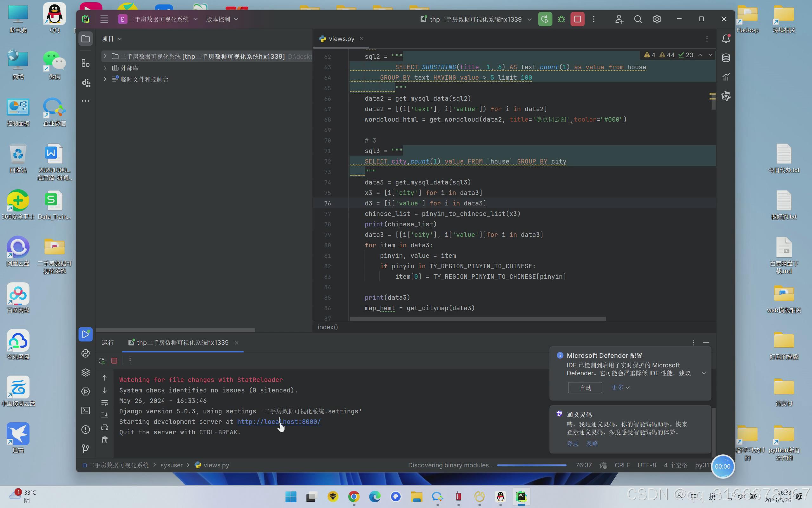
Task: Open 版本控制 dropdown menu
Action: click(x=222, y=19)
